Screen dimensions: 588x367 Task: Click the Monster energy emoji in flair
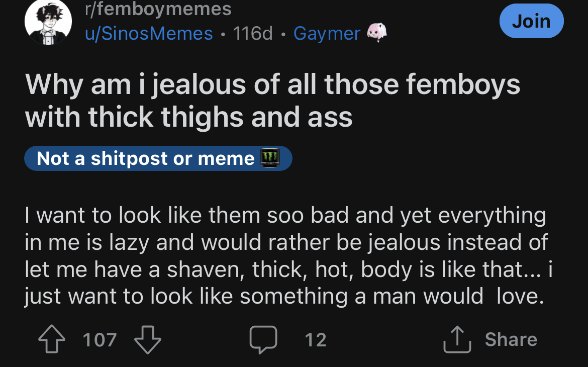(x=270, y=157)
